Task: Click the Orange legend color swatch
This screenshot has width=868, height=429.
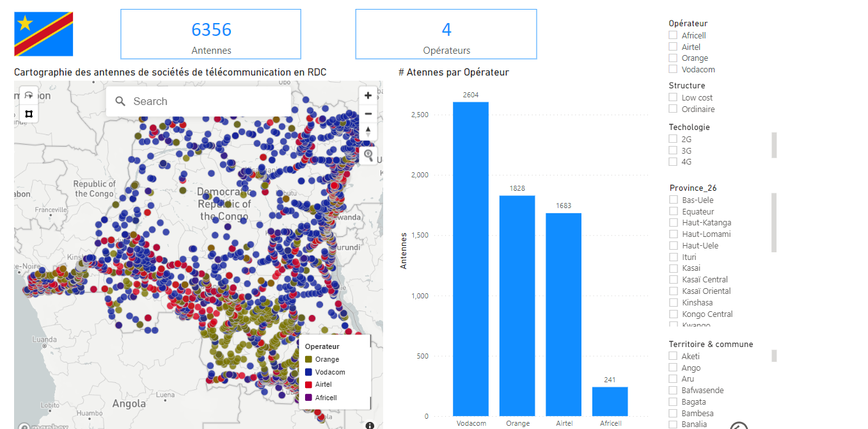Action: click(x=308, y=360)
